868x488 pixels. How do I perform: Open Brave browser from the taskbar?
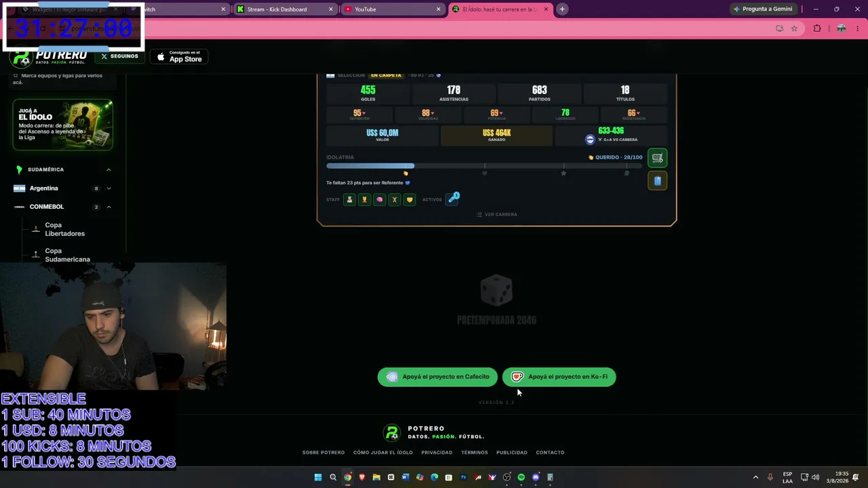tap(362, 477)
